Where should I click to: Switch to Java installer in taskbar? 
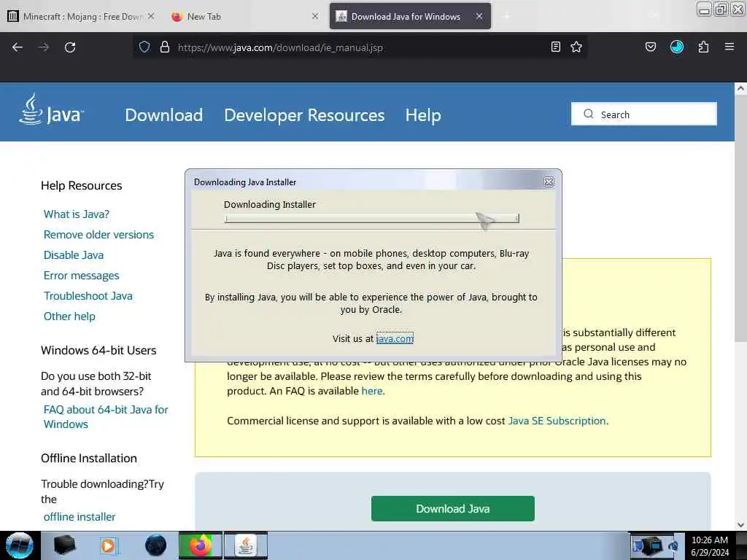(x=246, y=545)
